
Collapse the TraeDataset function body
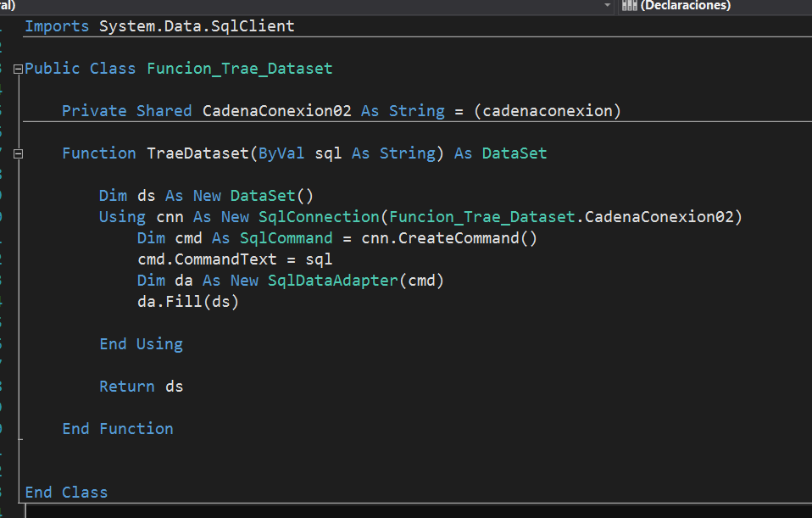point(17,153)
